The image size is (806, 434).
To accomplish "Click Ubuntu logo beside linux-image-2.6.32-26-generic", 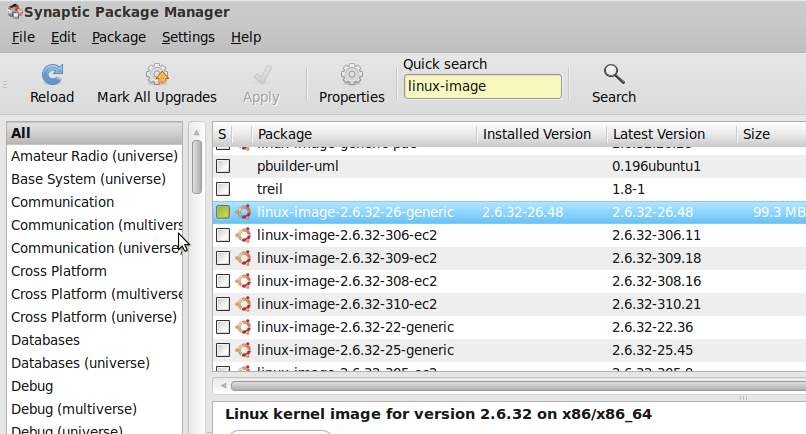I will (x=243, y=212).
